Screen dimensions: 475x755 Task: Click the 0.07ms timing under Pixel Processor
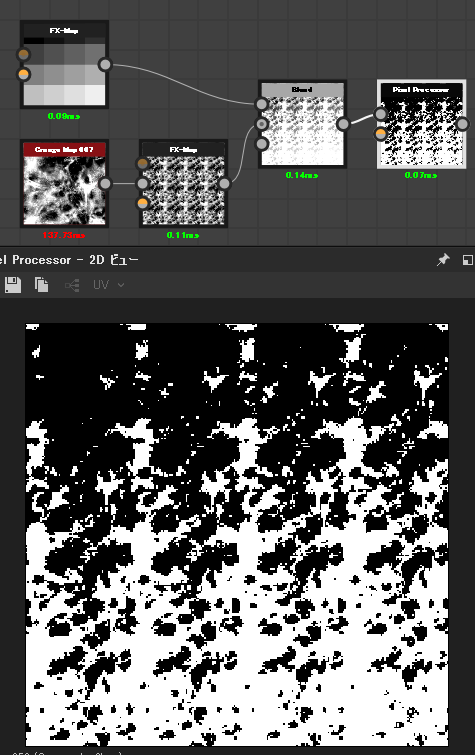(x=421, y=175)
